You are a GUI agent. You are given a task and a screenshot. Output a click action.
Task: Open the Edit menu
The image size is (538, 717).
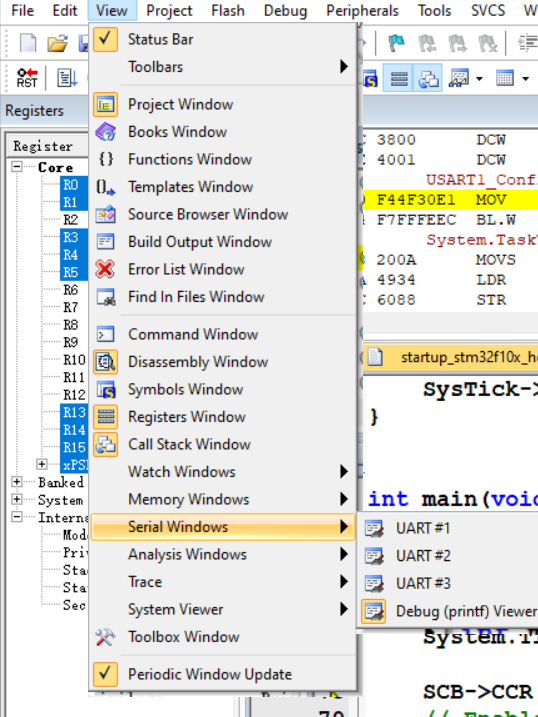tap(65, 10)
